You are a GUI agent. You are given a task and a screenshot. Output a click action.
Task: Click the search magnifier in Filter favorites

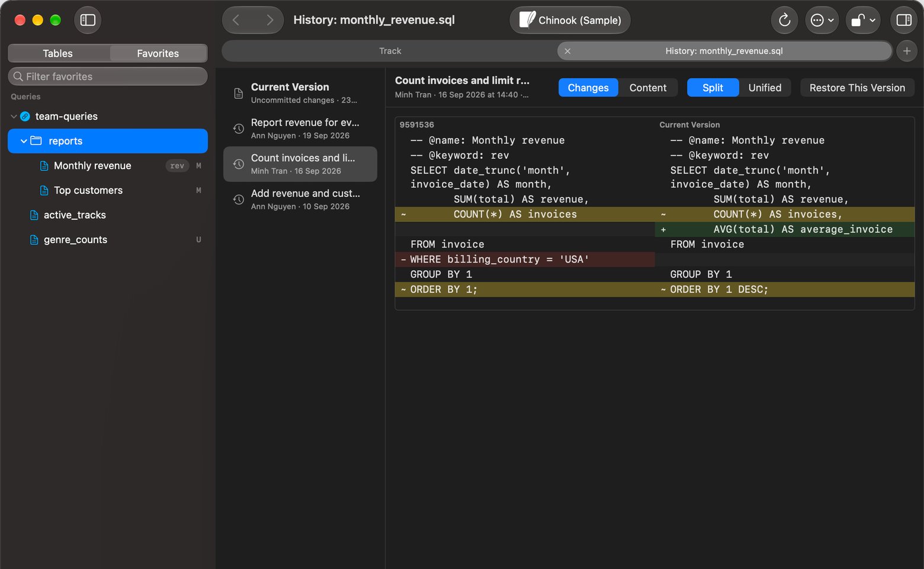click(18, 76)
